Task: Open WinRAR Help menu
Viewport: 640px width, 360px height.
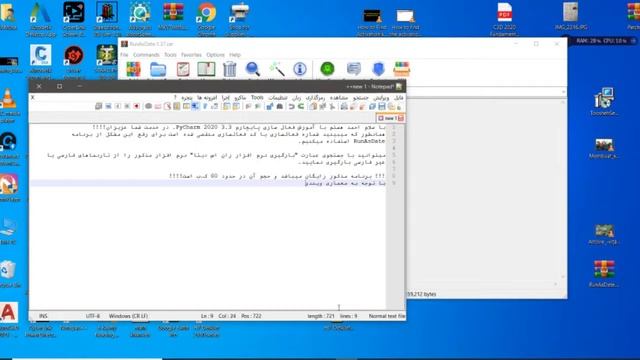Action: click(x=235, y=55)
